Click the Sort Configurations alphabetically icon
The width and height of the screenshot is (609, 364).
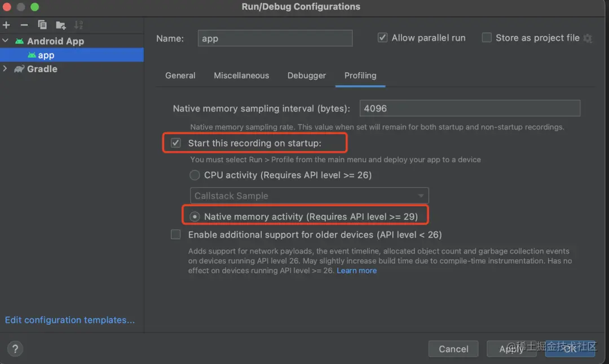(78, 25)
